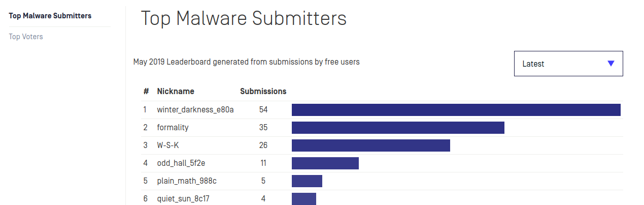Open Top Voters sidebar link
This screenshot has height=205, width=644.
click(26, 37)
